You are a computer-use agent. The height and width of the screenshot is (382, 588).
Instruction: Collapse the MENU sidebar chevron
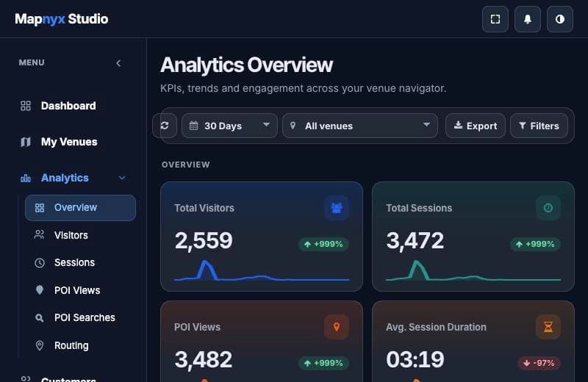118,63
